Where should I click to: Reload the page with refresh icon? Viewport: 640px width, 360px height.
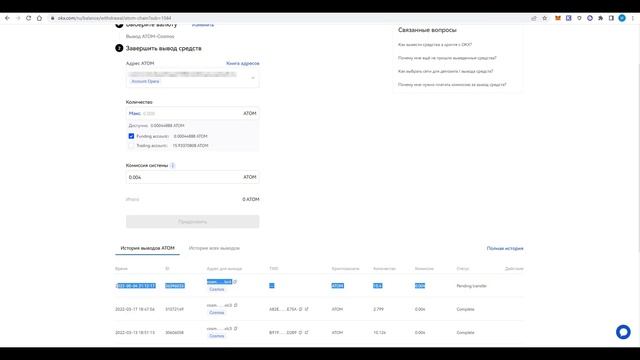(29, 18)
